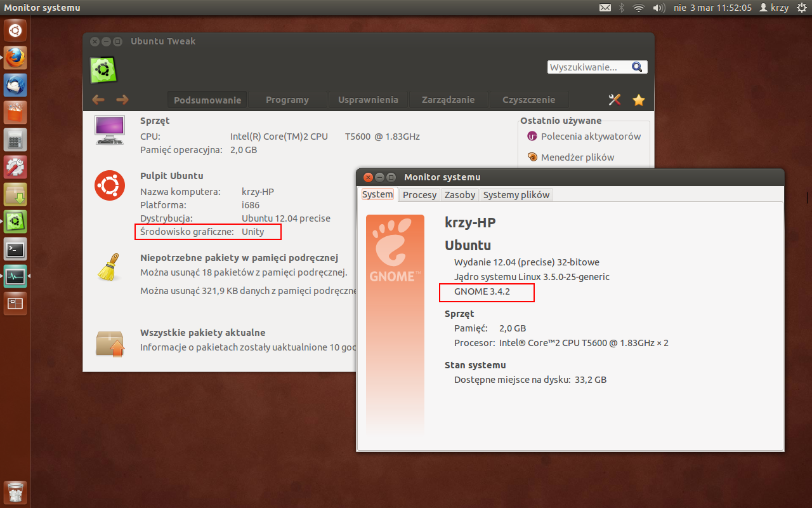The image size is (812, 508).
Task: Click Dostępne miejsce na dysku 33,2 GB
Action: 530,380
